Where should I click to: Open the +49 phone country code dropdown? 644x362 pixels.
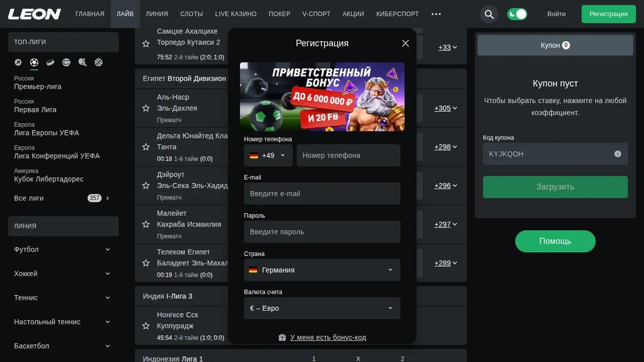[x=268, y=155]
